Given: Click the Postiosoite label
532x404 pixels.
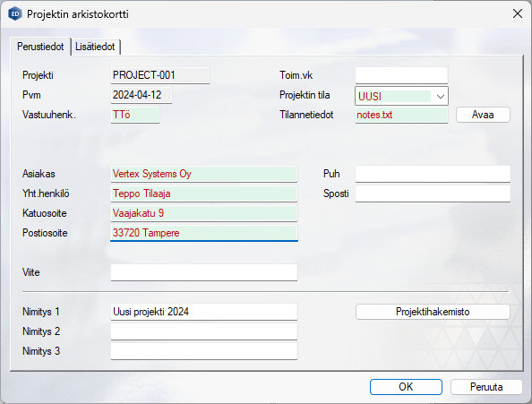Looking at the screenshot, I should pos(45,233).
